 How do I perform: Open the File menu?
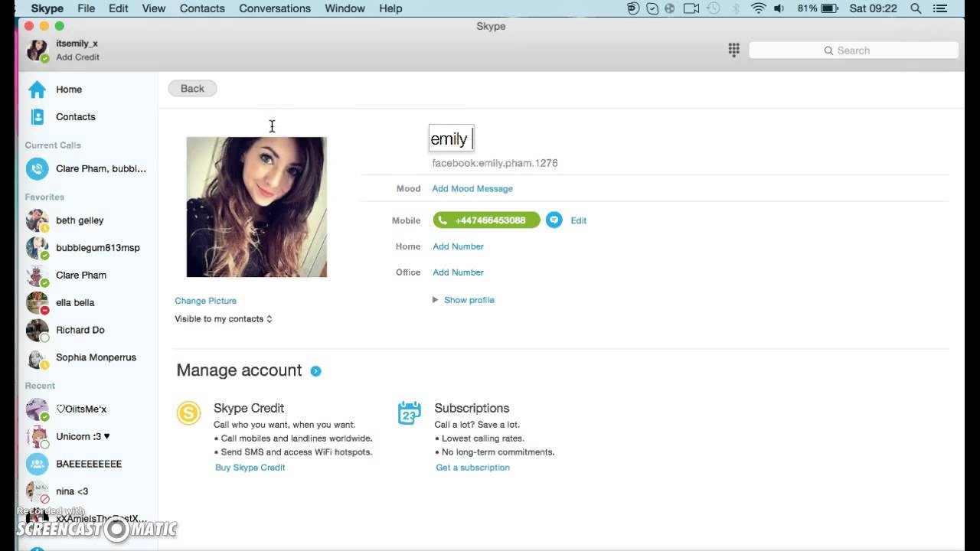[x=87, y=8]
